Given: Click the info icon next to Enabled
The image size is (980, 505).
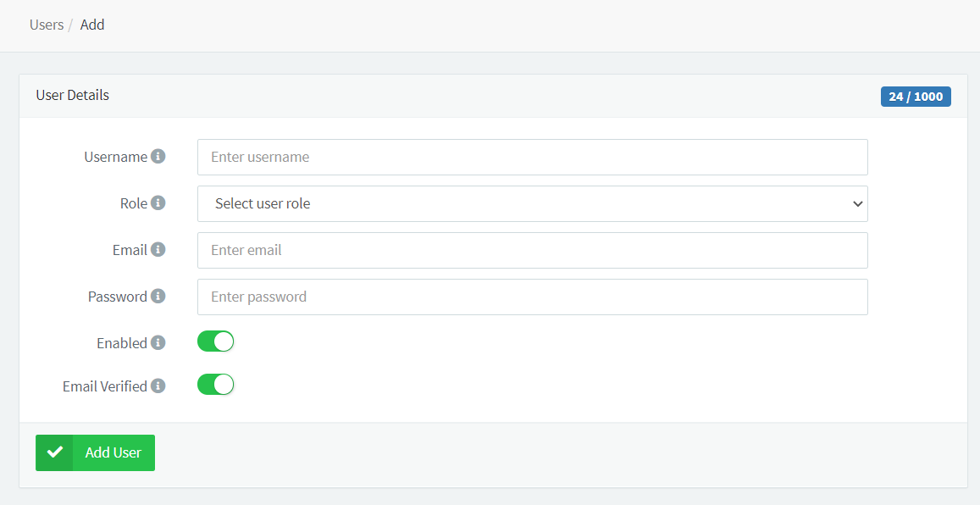Looking at the screenshot, I should [x=158, y=343].
